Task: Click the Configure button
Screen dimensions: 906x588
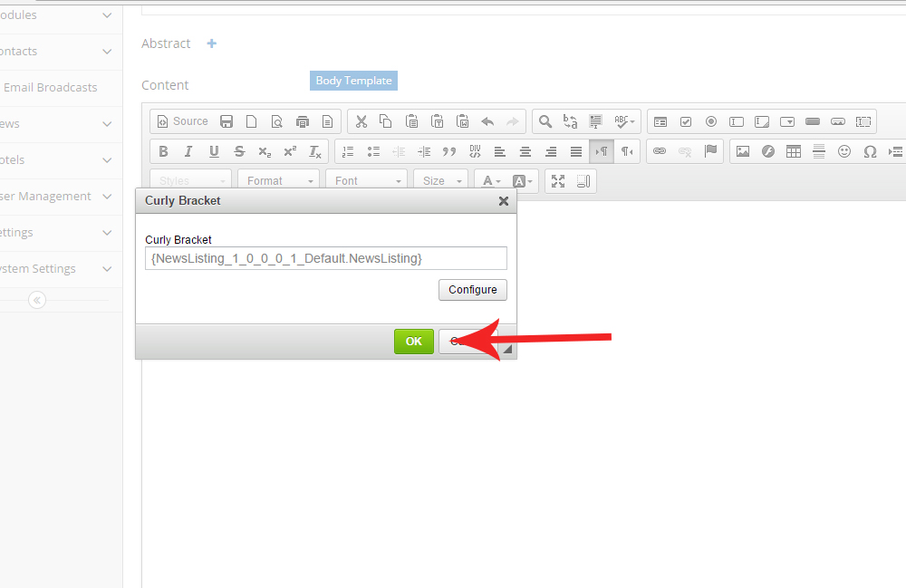Action: coord(472,290)
